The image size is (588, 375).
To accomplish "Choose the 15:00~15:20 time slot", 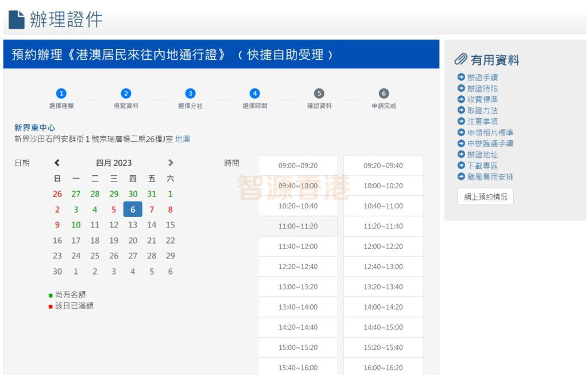I will coord(298,347).
